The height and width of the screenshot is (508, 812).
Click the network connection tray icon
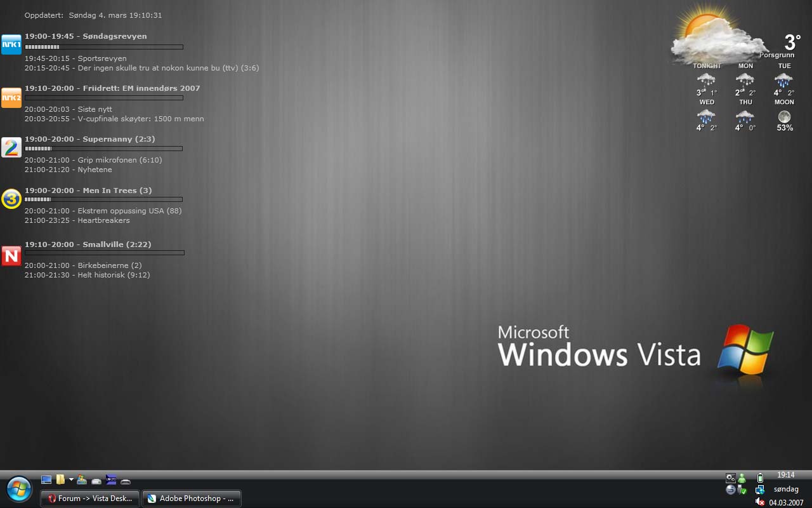tap(760, 490)
